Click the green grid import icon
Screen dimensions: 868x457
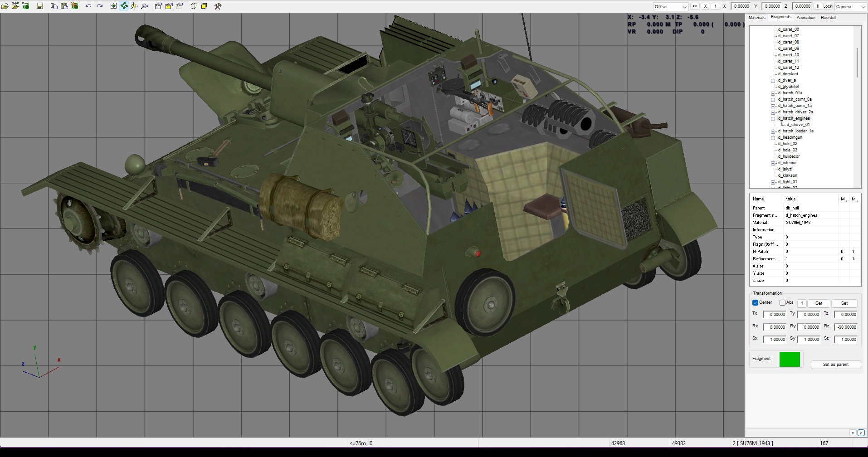[x=26, y=6]
